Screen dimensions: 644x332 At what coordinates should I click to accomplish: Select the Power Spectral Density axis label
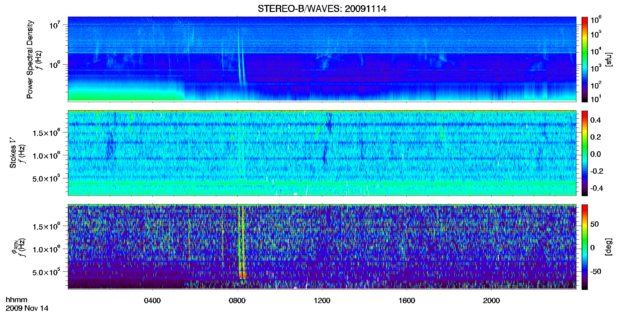click(x=30, y=59)
